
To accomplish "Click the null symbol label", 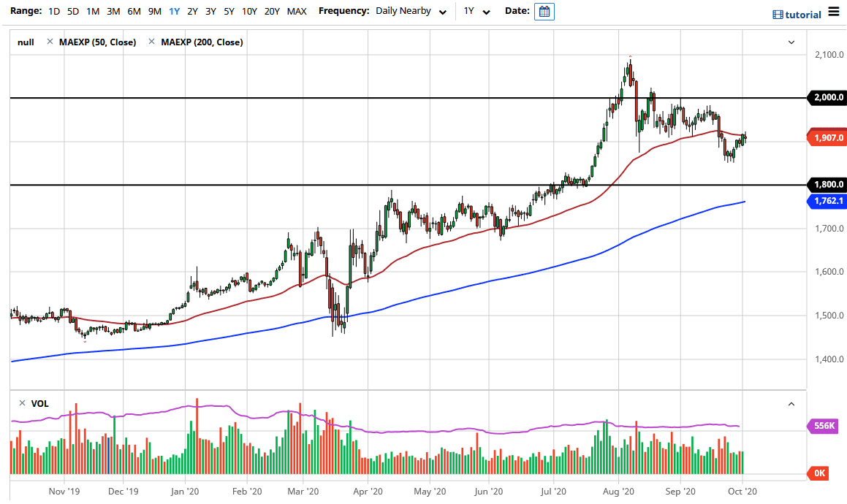I will (x=26, y=42).
